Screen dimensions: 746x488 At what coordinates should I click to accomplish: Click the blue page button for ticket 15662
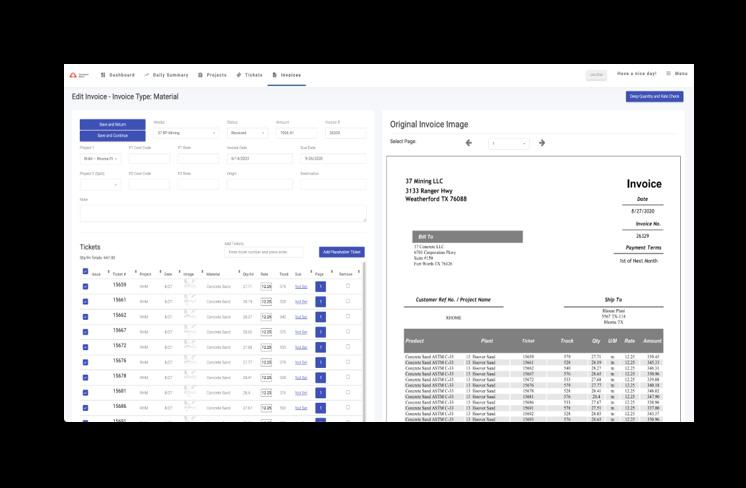tap(321, 317)
